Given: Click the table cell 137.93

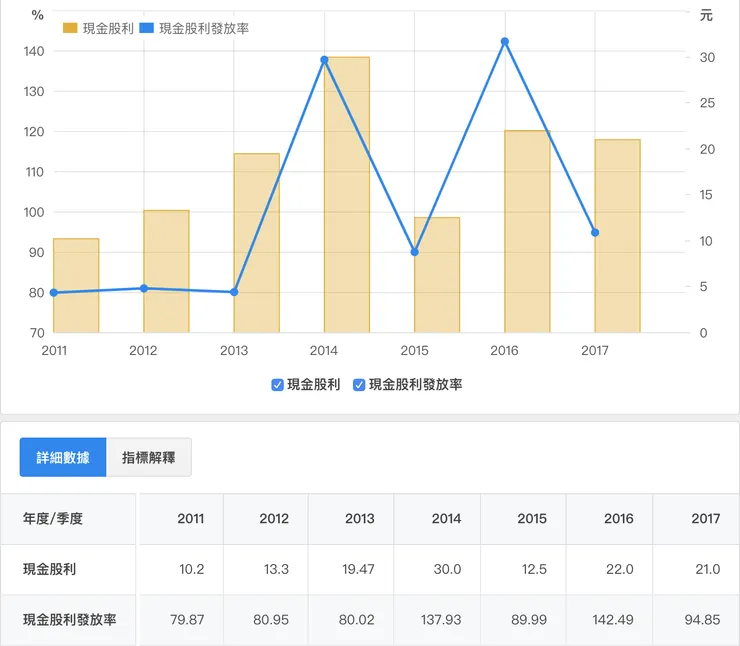Looking at the screenshot, I should click(441, 620).
